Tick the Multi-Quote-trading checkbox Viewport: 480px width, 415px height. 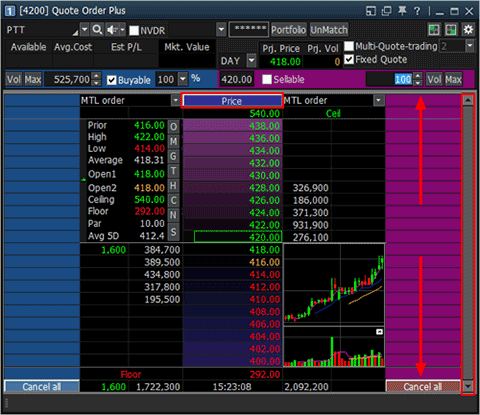[349, 46]
